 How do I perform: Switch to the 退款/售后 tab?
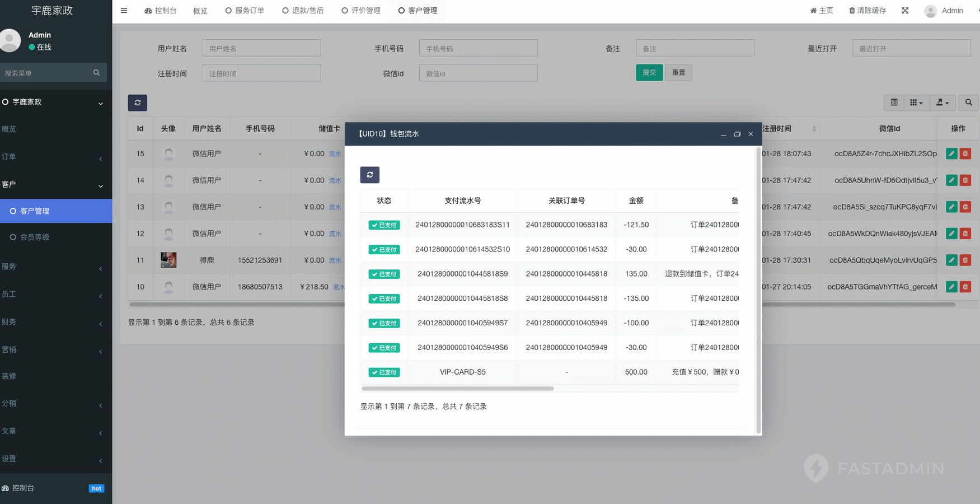click(303, 11)
